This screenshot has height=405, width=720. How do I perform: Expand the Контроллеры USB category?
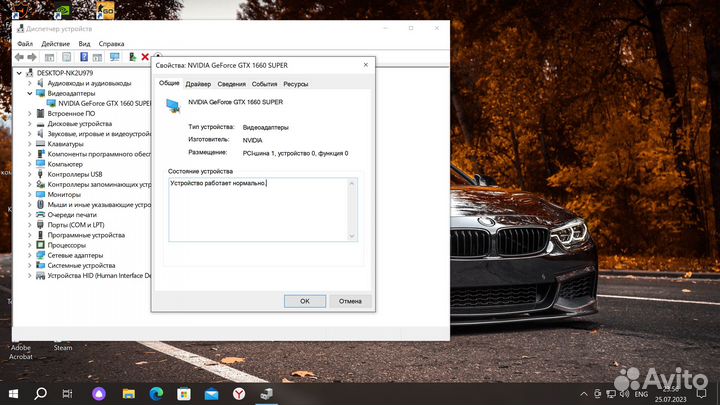coord(29,174)
